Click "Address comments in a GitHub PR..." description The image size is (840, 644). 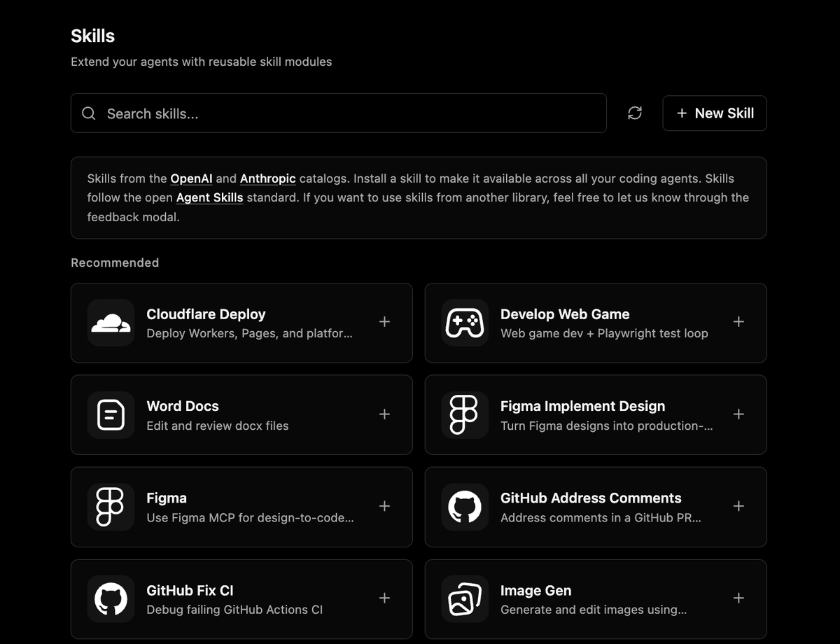601,518
